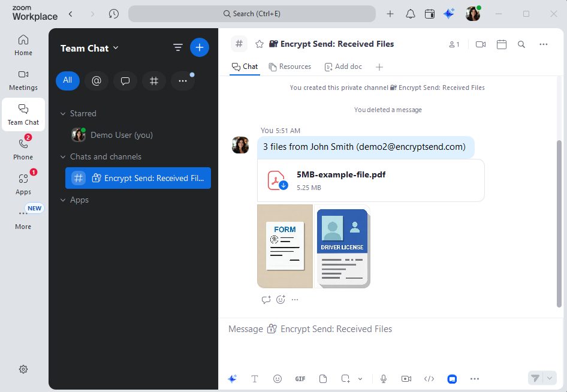Record a video message
The height and width of the screenshot is (392, 567).
pos(406,379)
